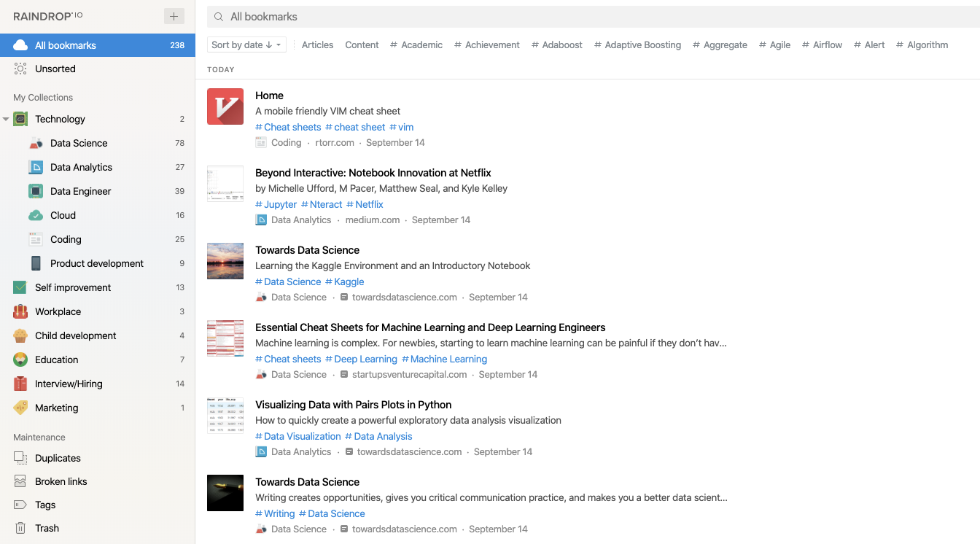This screenshot has width=980, height=544.
Task: Filter by the Alert tag
Action: (869, 44)
